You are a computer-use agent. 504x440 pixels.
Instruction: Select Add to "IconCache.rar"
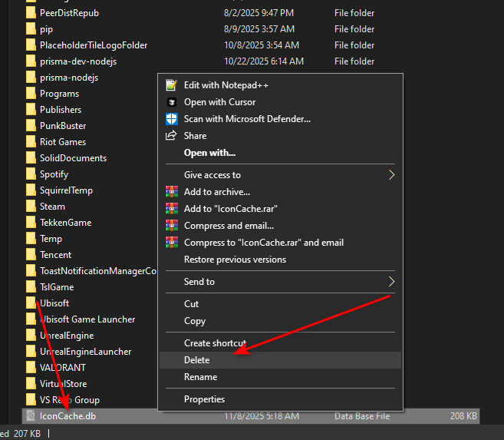tap(280, 209)
